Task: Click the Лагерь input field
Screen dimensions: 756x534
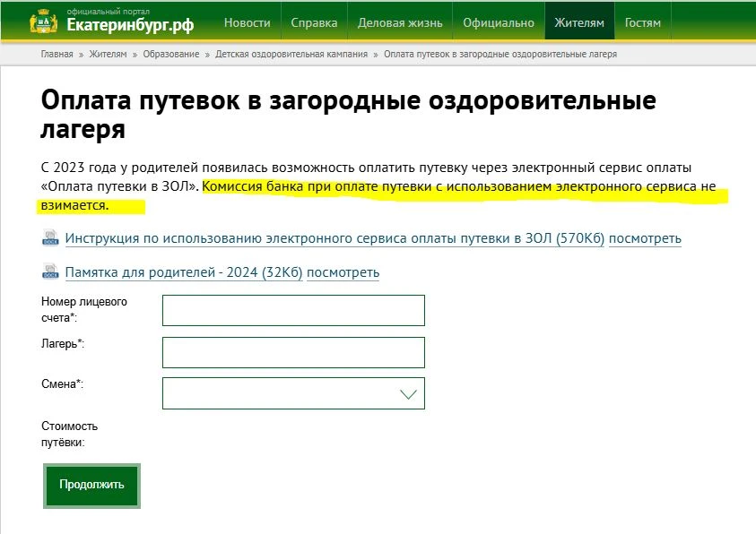Action: [292, 352]
